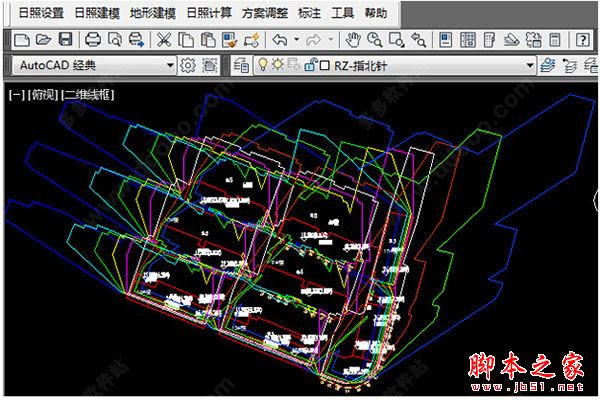Open the 方案调整 menu
This screenshot has width=600, height=403.
265,13
